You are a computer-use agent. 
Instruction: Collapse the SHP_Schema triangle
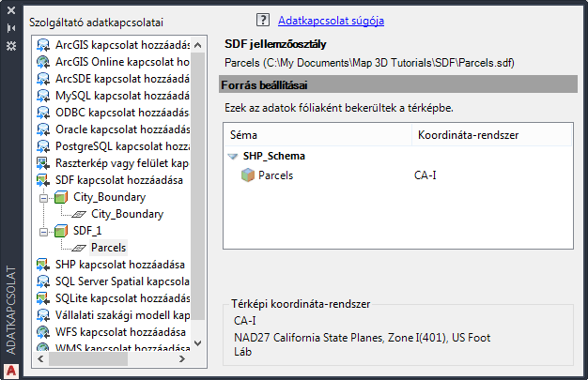click(x=232, y=157)
